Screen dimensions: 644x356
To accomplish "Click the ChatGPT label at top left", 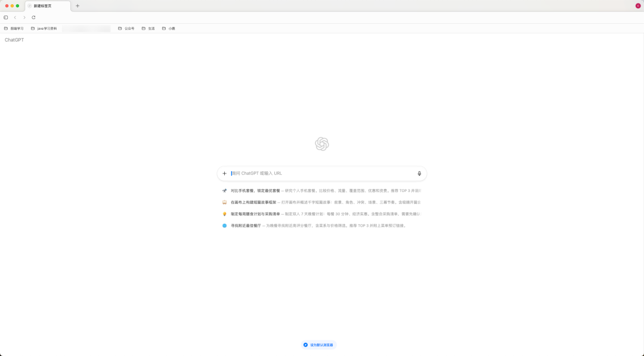I will click(14, 40).
